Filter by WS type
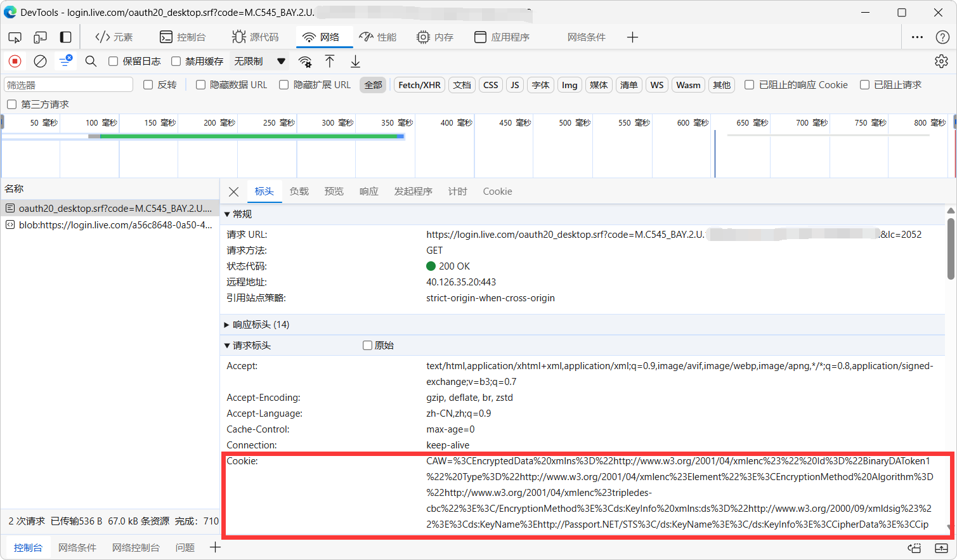957x560 pixels. (x=657, y=85)
